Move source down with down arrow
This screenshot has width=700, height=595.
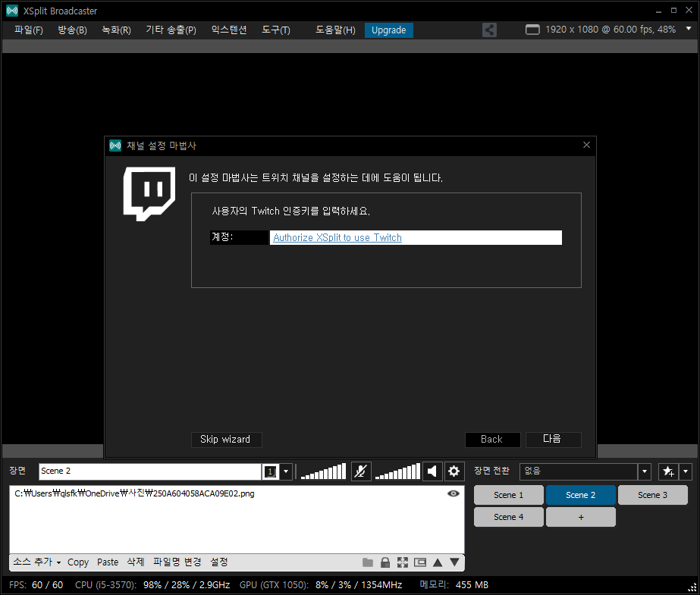click(454, 562)
